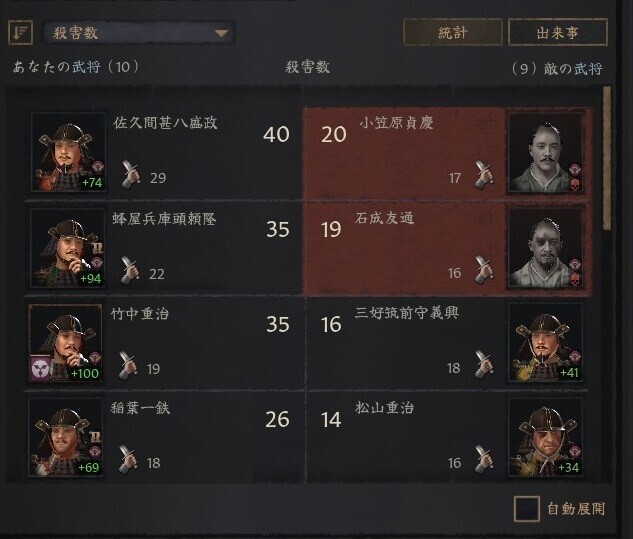Click the sword icon under 佐久間甚八盛政
Image resolution: width=633 pixels, height=539 pixels.
[x=130, y=174]
